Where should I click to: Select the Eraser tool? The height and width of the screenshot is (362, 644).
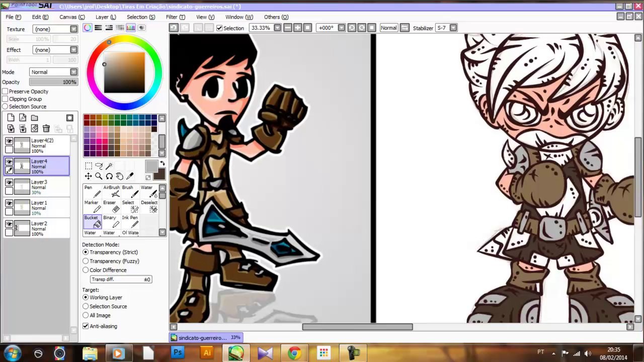click(111, 207)
